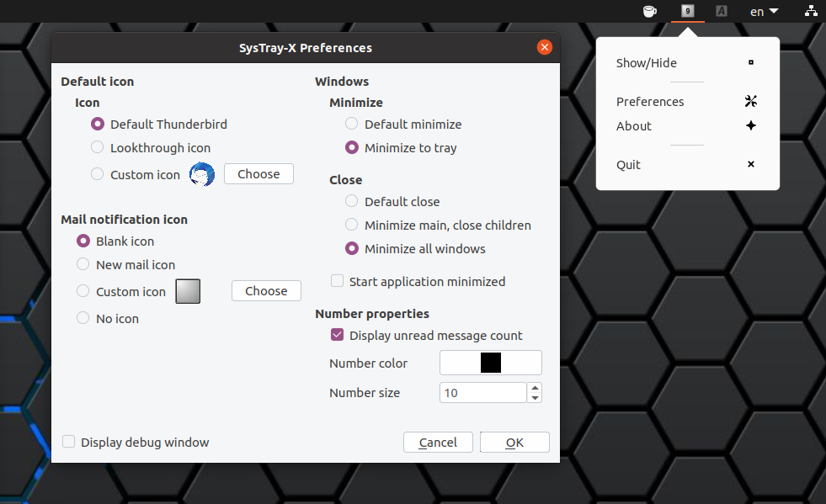The width and height of the screenshot is (826, 504).
Task: Open Preferences from the tray menu
Action: [x=650, y=100]
